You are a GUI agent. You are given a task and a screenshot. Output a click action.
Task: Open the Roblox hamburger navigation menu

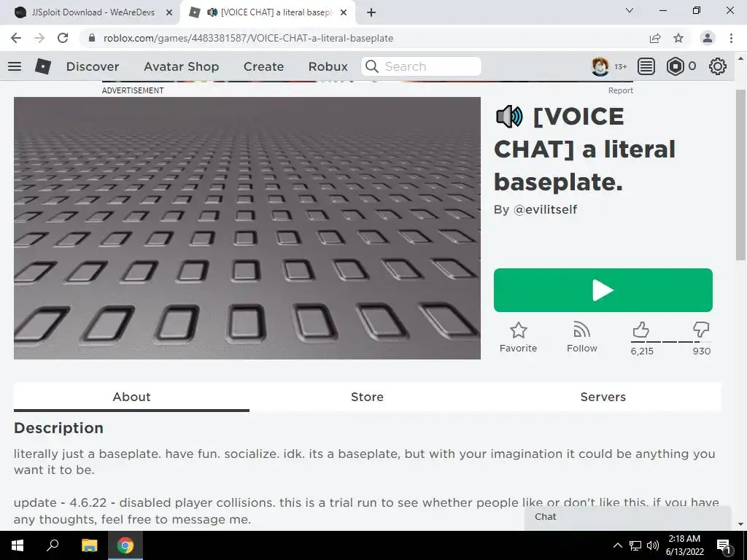[x=15, y=66]
